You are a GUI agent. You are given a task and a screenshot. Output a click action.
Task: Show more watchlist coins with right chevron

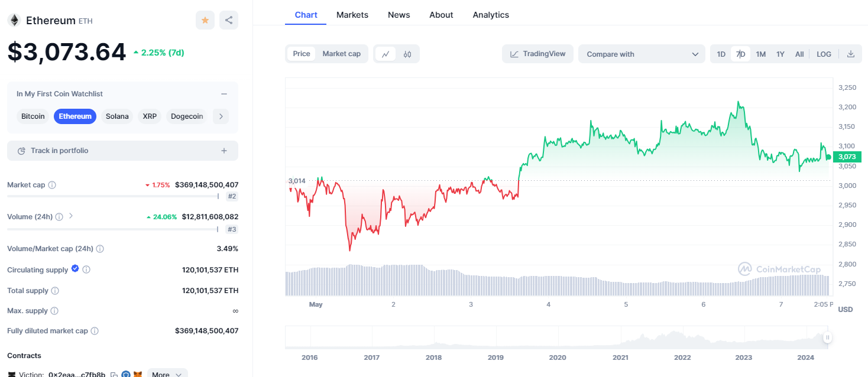pos(221,116)
